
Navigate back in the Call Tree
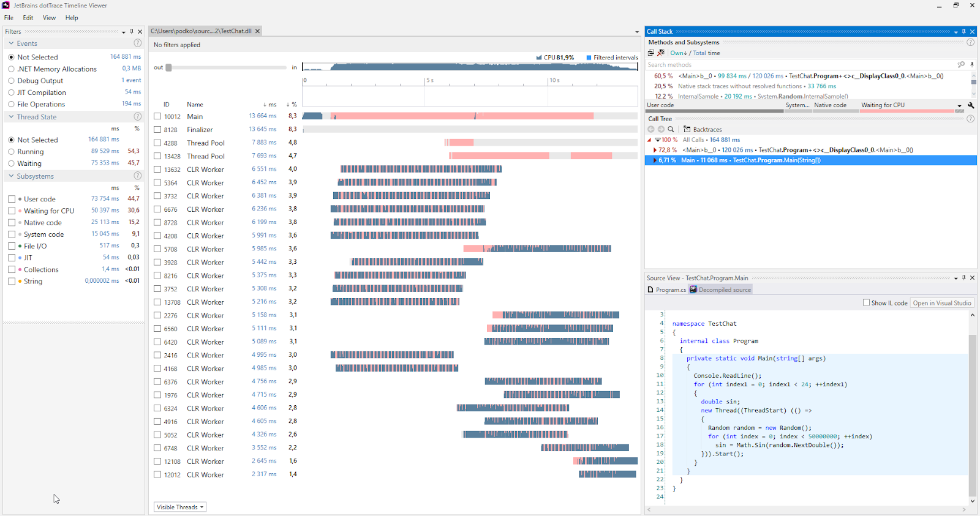[x=651, y=129]
